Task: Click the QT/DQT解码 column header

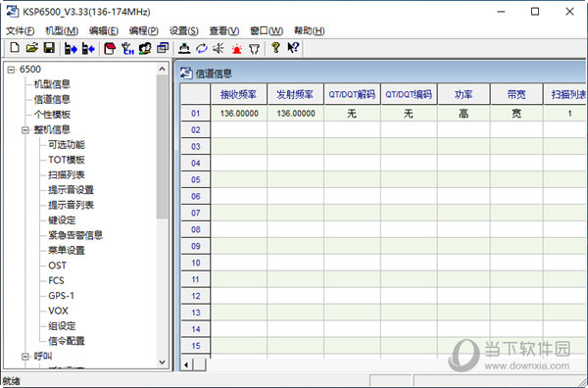Action: pos(352,94)
